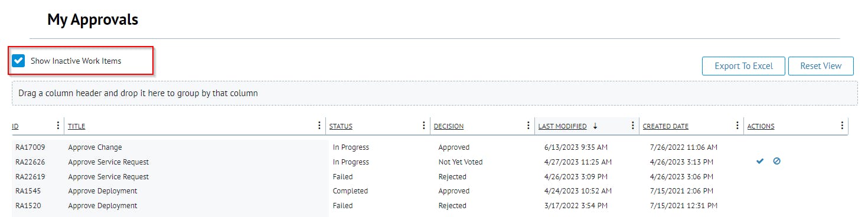Sort by the ID column header

(15, 126)
